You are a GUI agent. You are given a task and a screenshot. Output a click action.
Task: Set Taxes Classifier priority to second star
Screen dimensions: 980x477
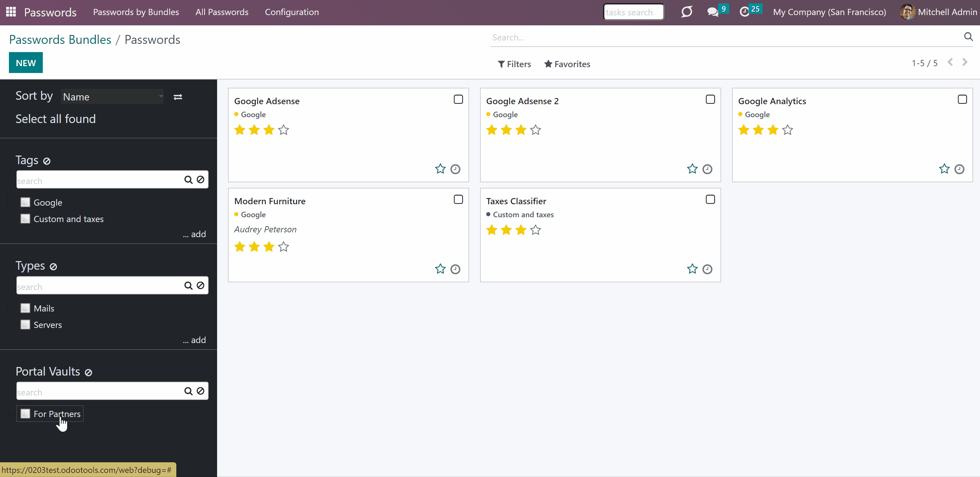click(x=506, y=230)
